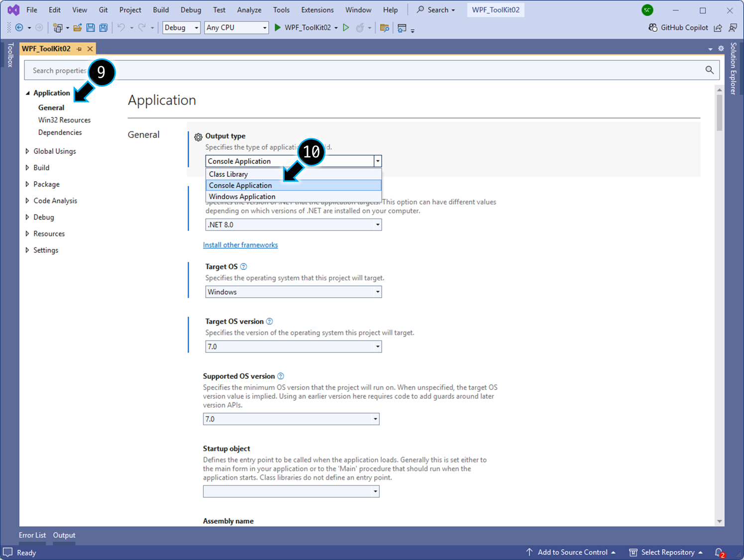Close the WPF_ToolKit02 document tab
This screenshot has height=560, width=744.
click(x=90, y=49)
